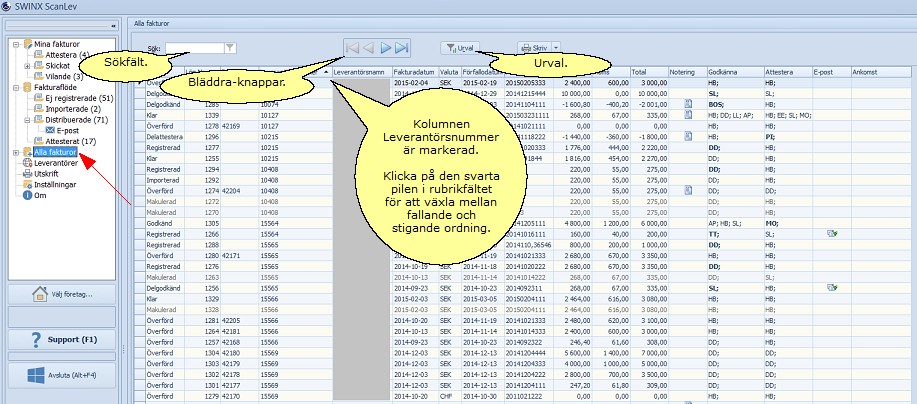Click the e-mail icon in the 1256 row
The image size is (917, 404).
click(832, 288)
